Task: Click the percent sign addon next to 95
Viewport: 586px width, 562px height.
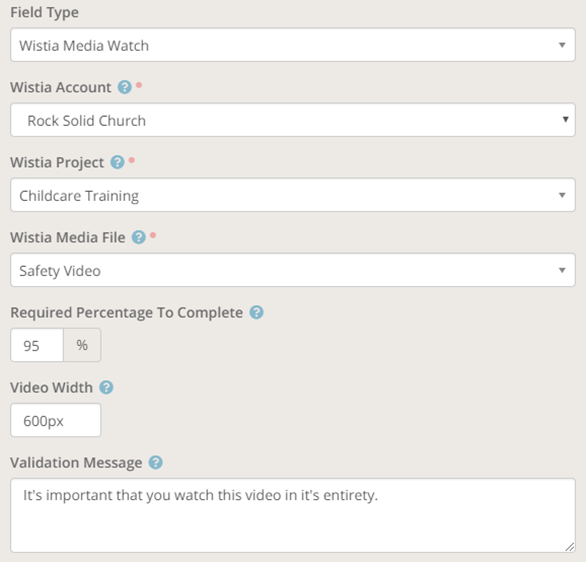Action: pyautogui.click(x=82, y=345)
